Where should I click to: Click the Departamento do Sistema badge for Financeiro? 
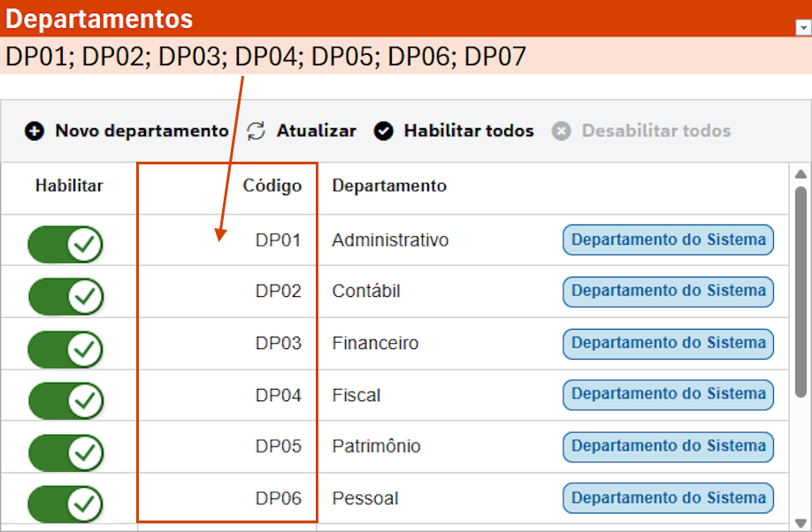[x=668, y=344]
